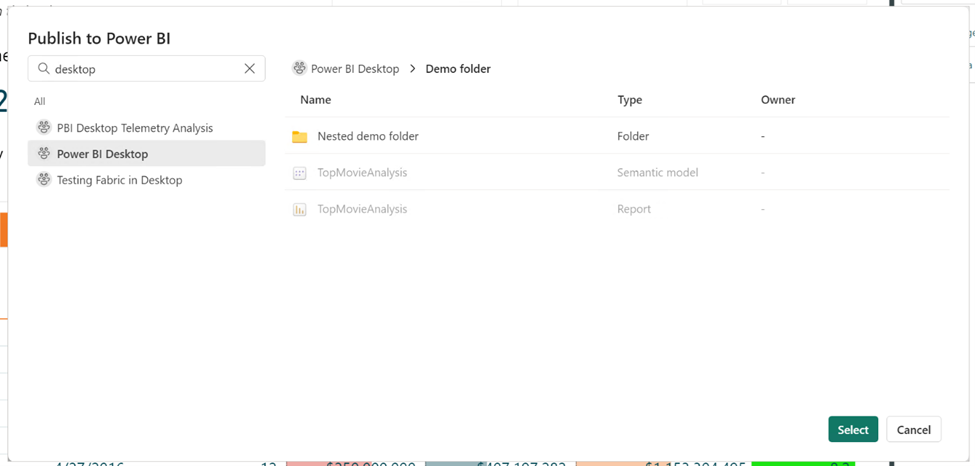Image resolution: width=975 pixels, height=466 pixels.
Task: Click the TopMovieAnalysis report icon
Action: point(299,210)
